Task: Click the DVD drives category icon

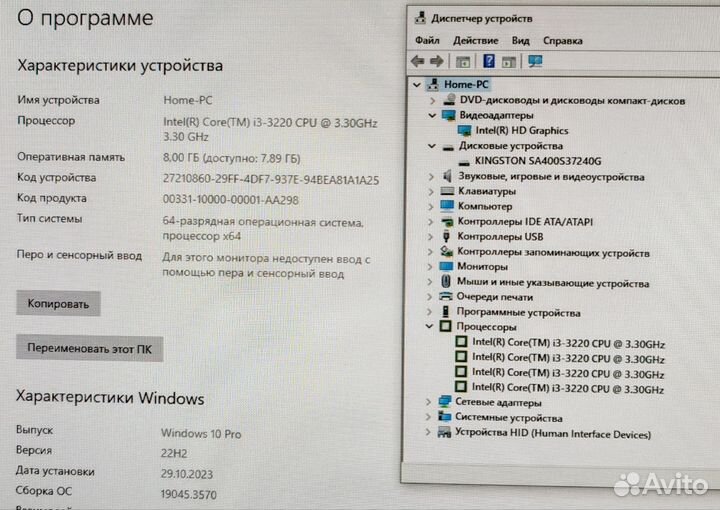Action: pos(449,100)
